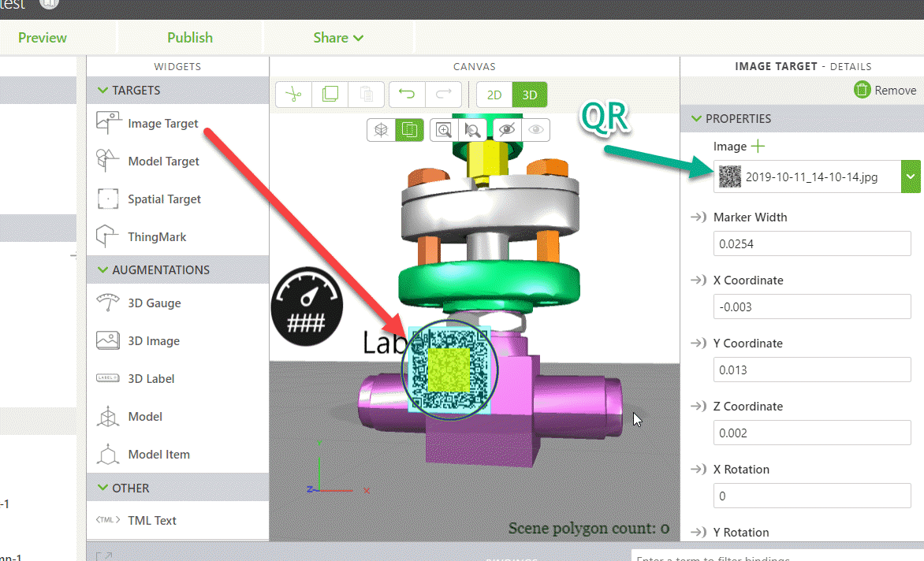Click the Marker Width input field

click(812, 243)
